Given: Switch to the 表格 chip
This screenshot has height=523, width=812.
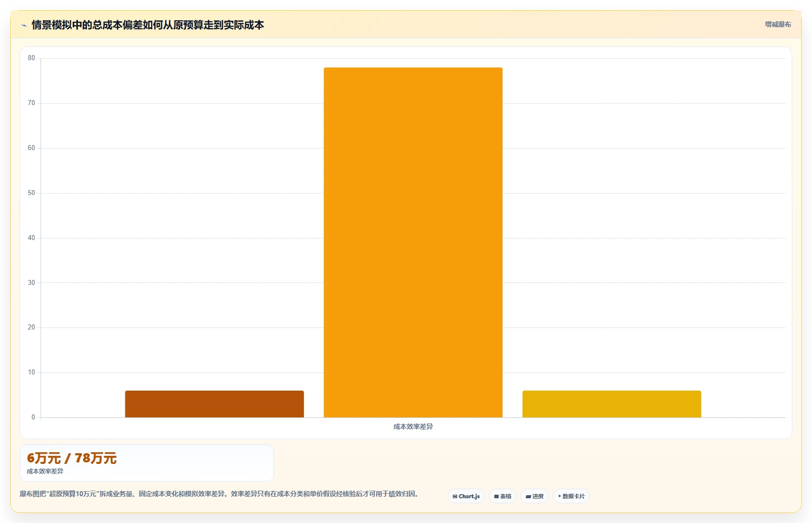Looking at the screenshot, I should [503, 496].
